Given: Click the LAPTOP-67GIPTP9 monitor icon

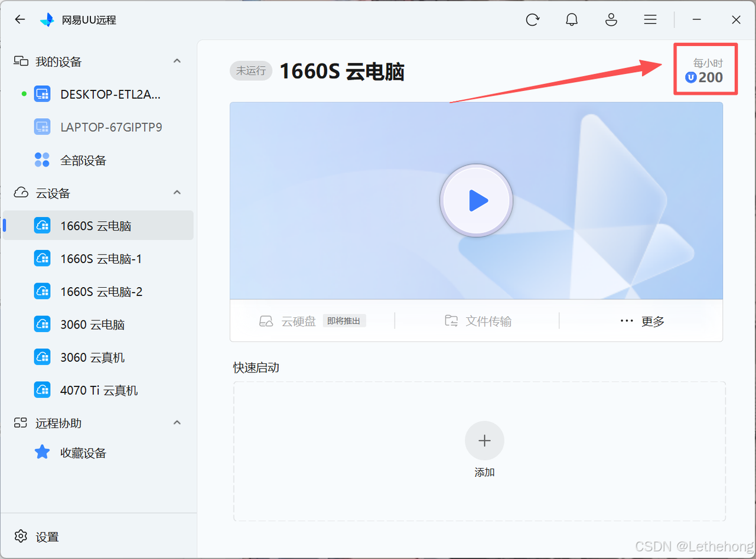Looking at the screenshot, I should click(x=42, y=127).
